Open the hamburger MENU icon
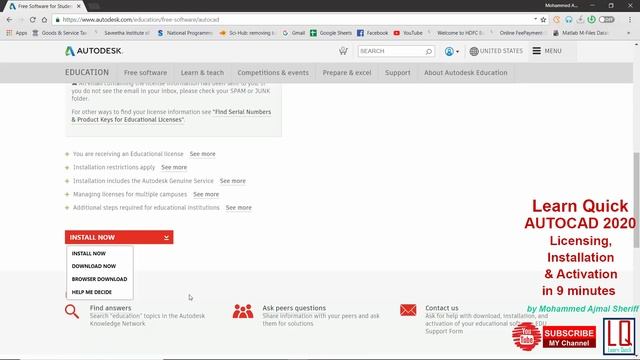 click(536, 51)
